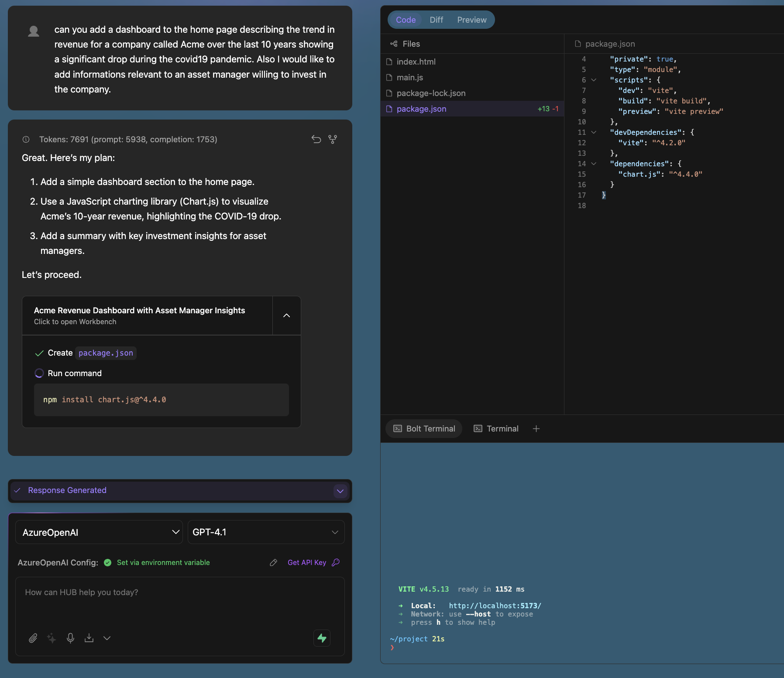
Task: Click the '+13 -1' diff count
Action: pyautogui.click(x=548, y=109)
